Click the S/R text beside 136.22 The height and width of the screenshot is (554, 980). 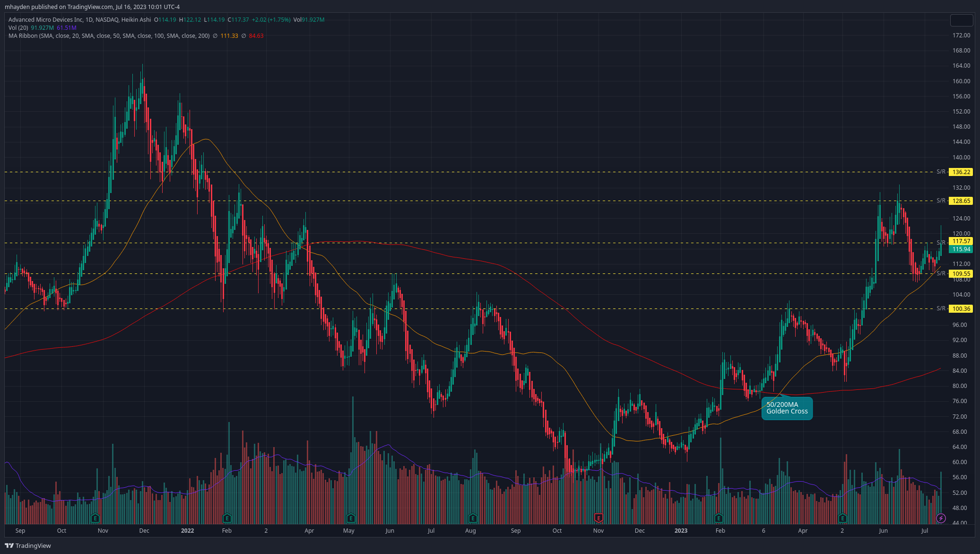tap(941, 172)
